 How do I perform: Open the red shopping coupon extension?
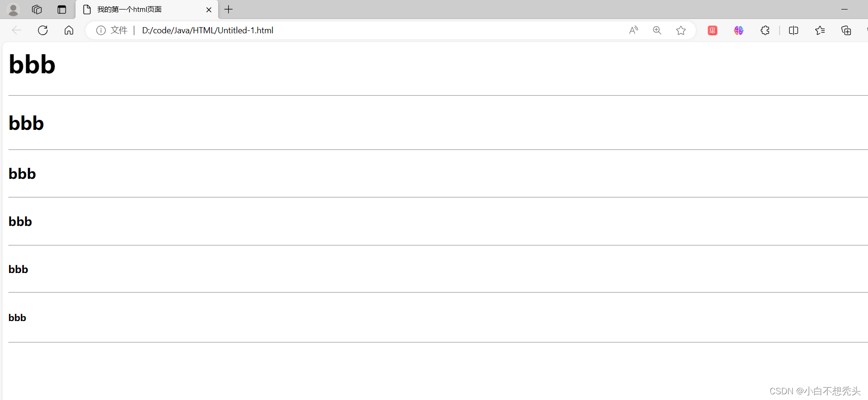point(712,30)
